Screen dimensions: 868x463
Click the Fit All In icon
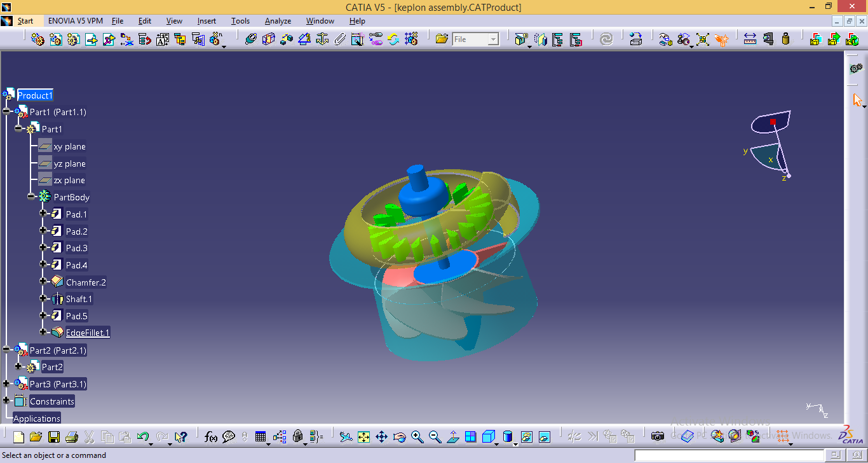[363, 436]
